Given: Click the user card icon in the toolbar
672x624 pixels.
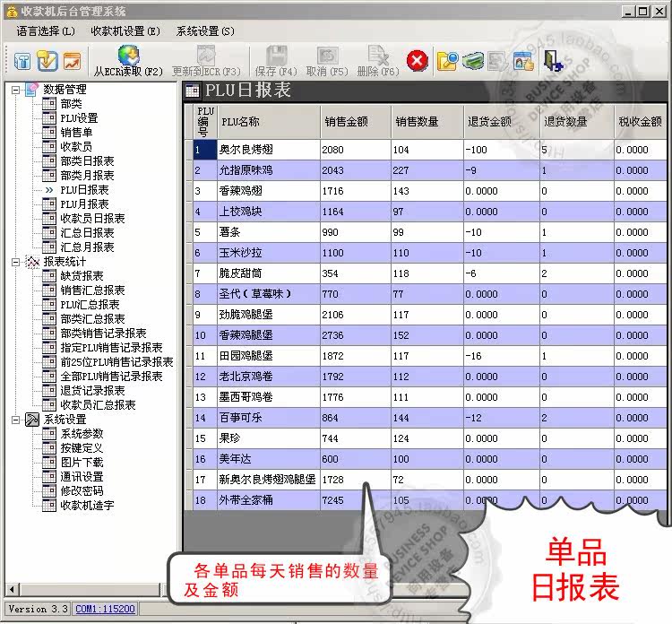Looking at the screenshot, I should (523, 61).
